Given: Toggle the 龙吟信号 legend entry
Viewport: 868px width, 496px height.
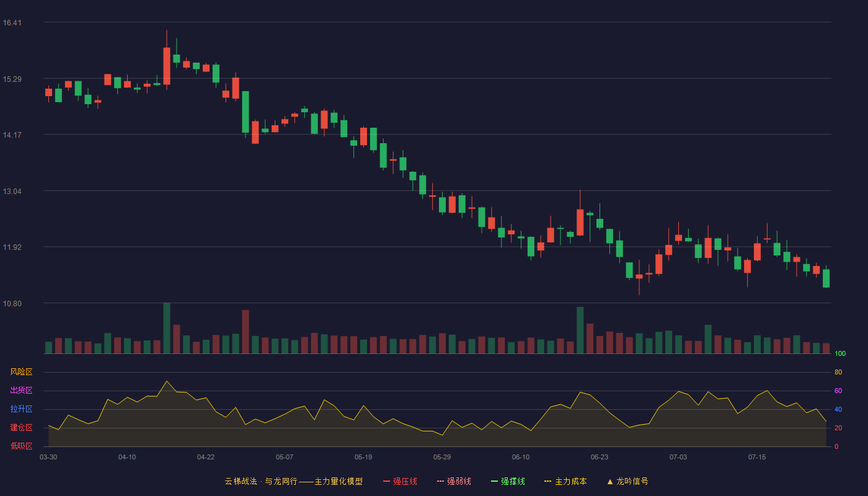Looking at the screenshot, I should (627, 481).
